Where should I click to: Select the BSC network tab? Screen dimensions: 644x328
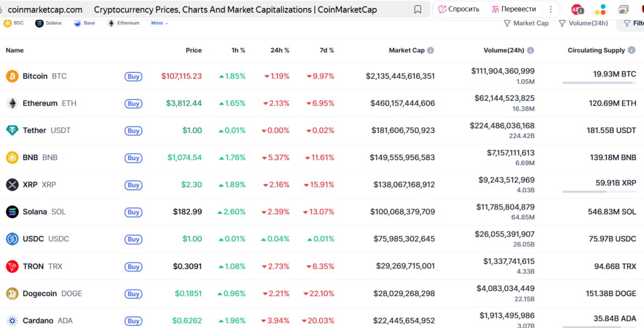pos(14,23)
